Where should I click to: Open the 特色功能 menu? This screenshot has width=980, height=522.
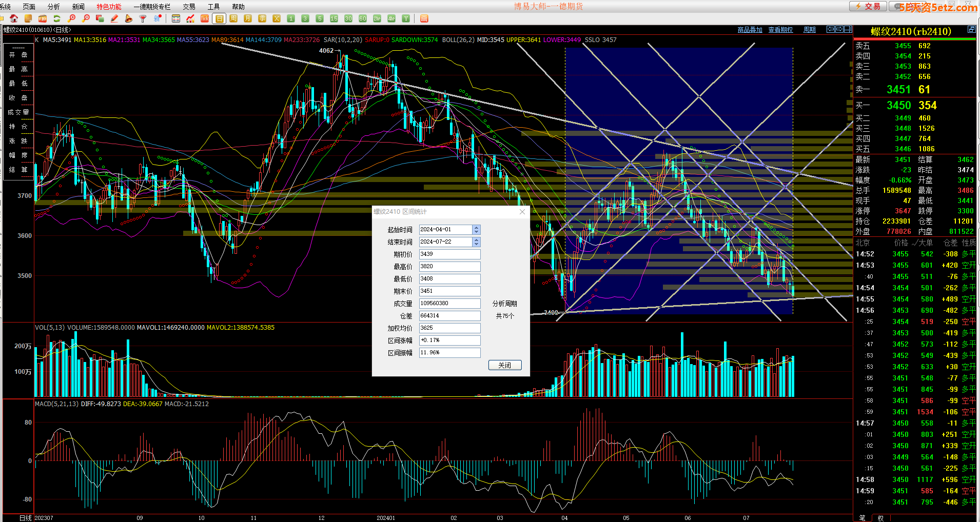point(109,7)
